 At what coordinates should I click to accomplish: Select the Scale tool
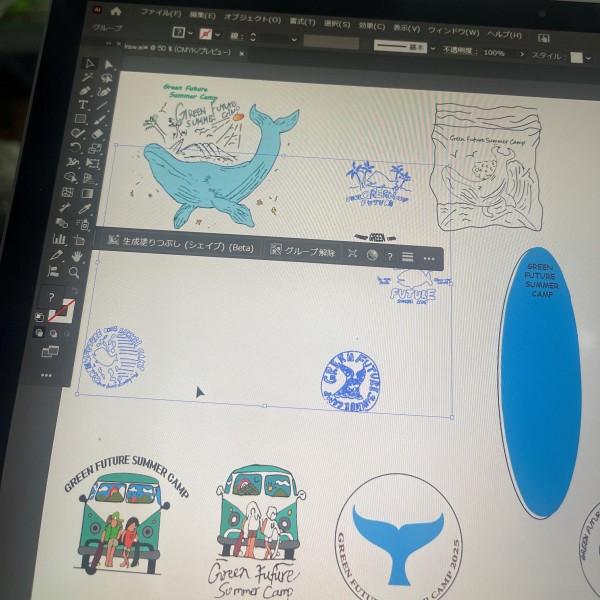pyautogui.click(x=95, y=148)
